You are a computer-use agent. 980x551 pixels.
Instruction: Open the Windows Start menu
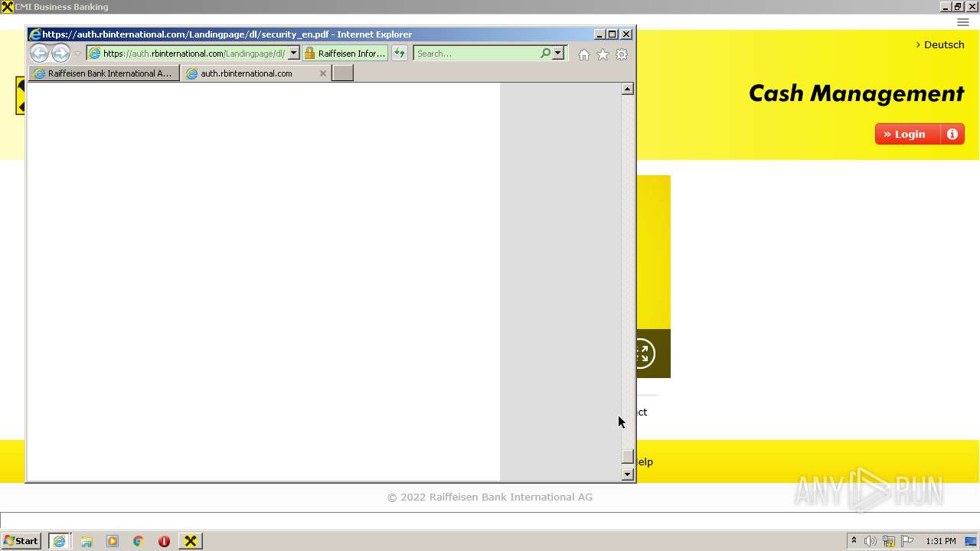click(21, 541)
